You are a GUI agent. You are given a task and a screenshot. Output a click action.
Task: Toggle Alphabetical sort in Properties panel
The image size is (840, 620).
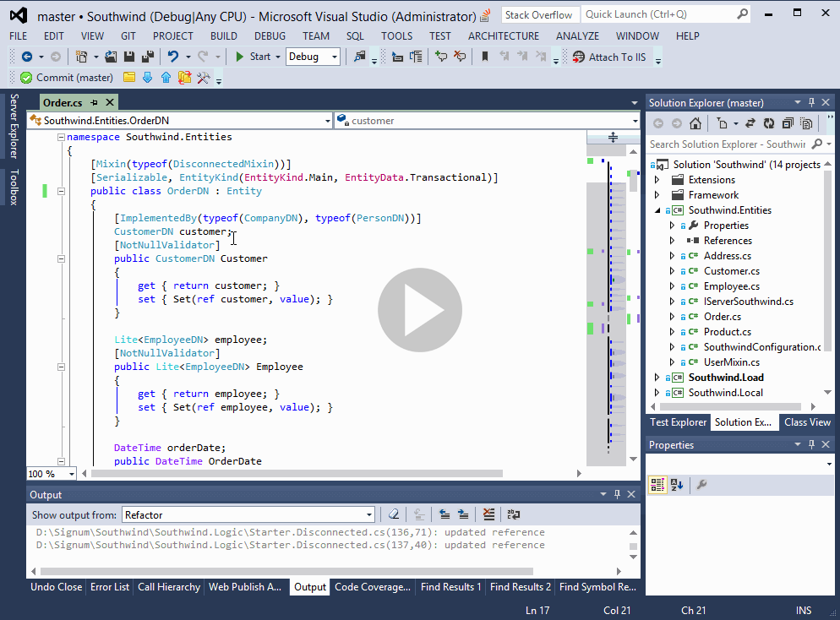[x=677, y=485]
